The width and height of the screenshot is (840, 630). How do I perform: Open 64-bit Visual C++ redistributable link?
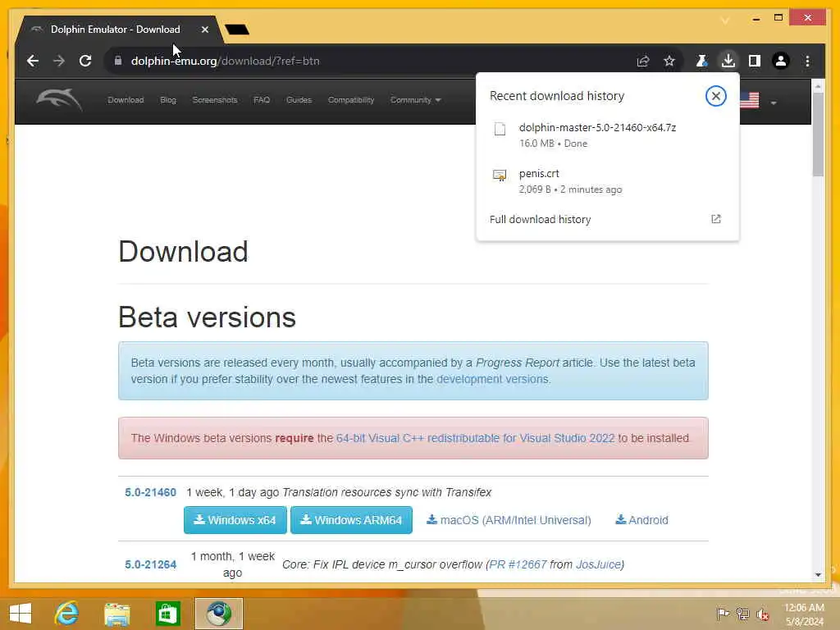(x=475, y=438)
